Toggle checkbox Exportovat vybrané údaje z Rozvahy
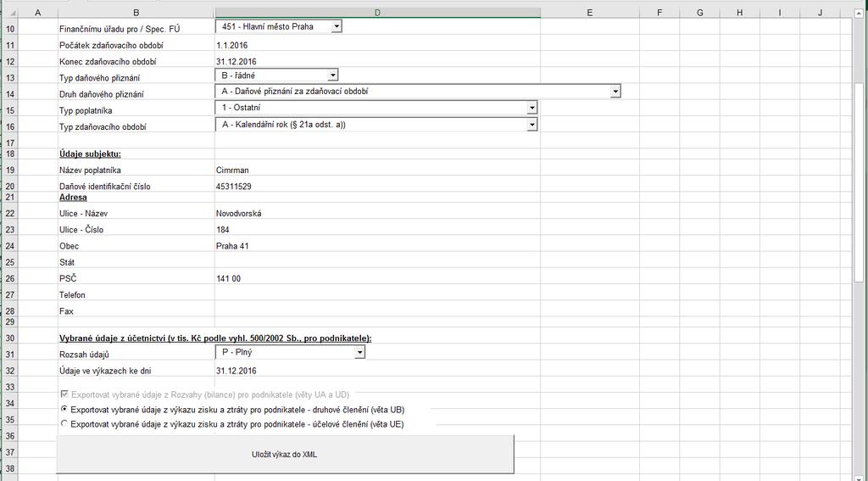 64,394
